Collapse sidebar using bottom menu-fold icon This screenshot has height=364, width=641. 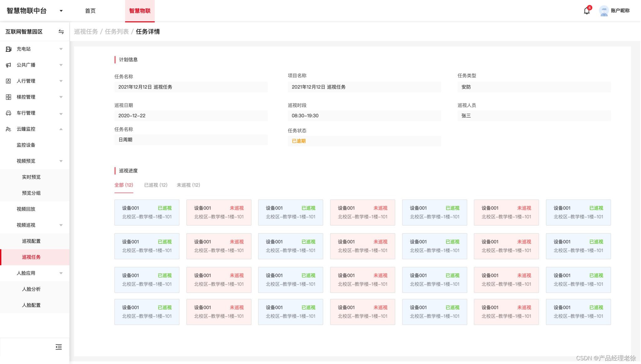coord(59,347)
